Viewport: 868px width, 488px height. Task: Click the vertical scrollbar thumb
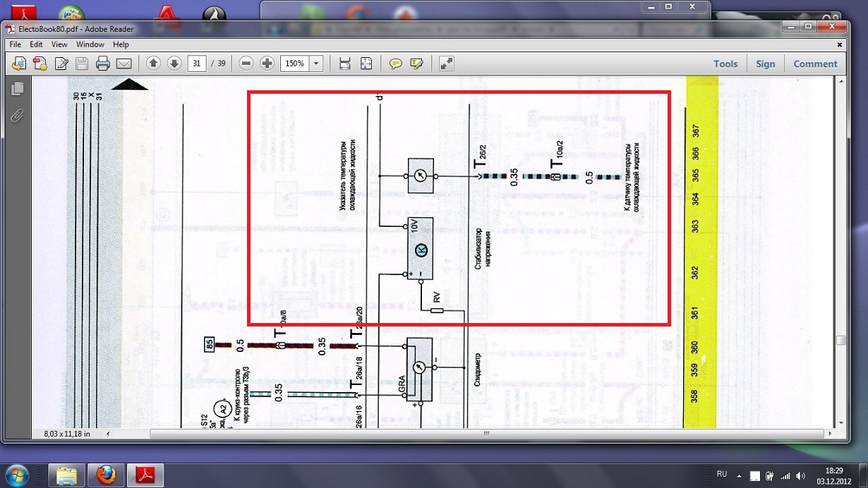coord(840,339)
